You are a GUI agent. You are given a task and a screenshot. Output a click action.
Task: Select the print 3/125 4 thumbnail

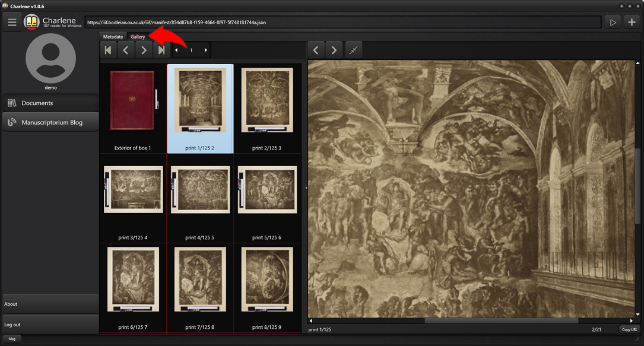[x=133, y=199]
